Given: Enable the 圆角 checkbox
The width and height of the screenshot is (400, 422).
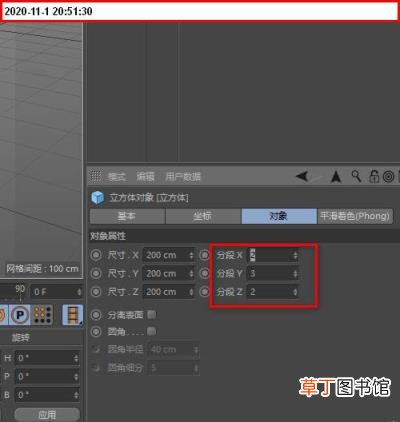Looking at the screenshot, I should [151, 331].
